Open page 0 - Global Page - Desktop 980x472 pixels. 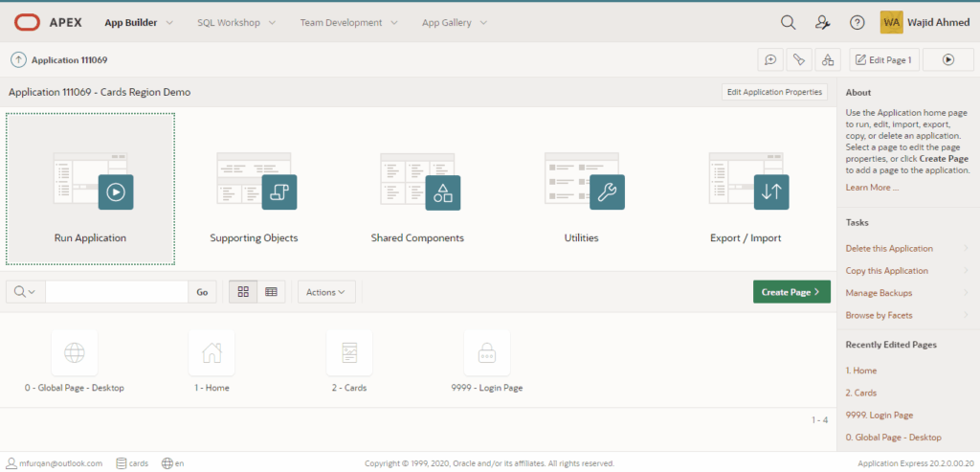pos(75,361)
